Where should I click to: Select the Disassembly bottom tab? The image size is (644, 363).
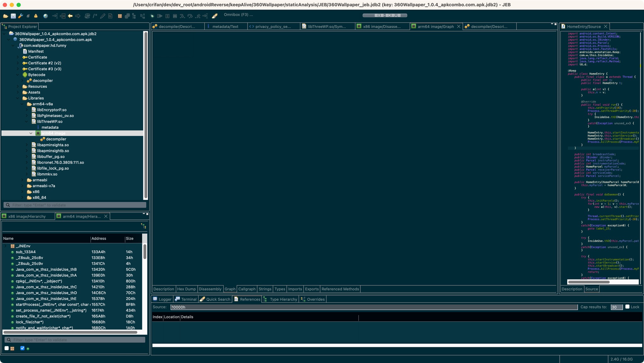pyautogui.click(x=210, y=289)
